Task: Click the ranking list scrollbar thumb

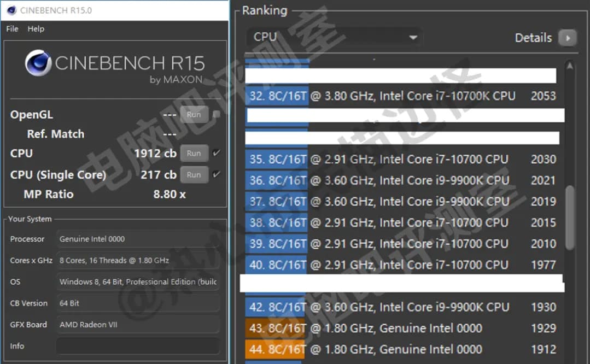Action: pyautogui.click(x=570, y=218)
